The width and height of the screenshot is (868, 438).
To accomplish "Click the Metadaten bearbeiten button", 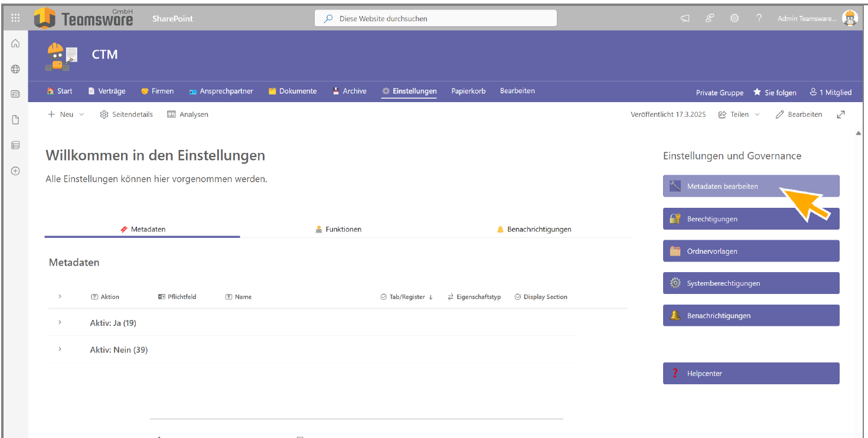I will (x=750, y=187).
